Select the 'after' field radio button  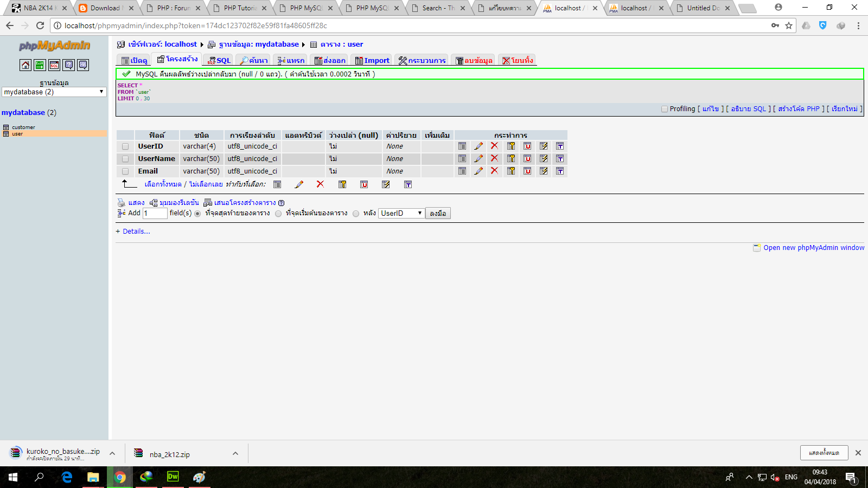click(356, 214)
